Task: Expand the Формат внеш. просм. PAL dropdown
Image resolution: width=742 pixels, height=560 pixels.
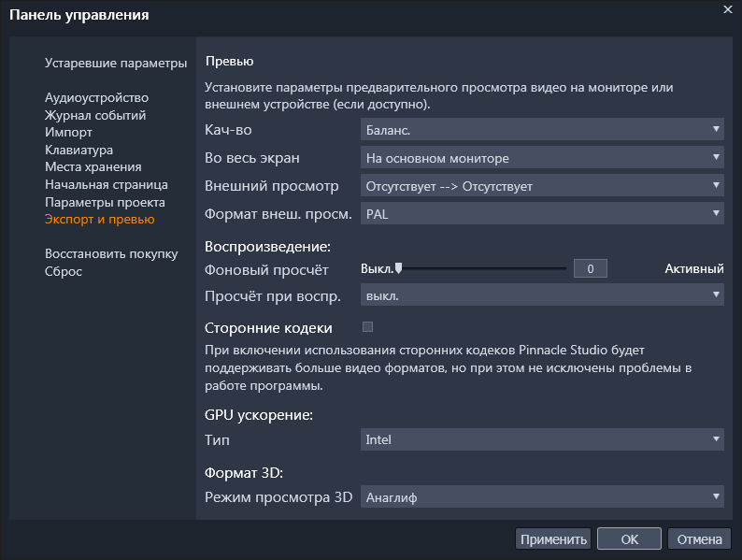Action: click(x=542, y=214)
